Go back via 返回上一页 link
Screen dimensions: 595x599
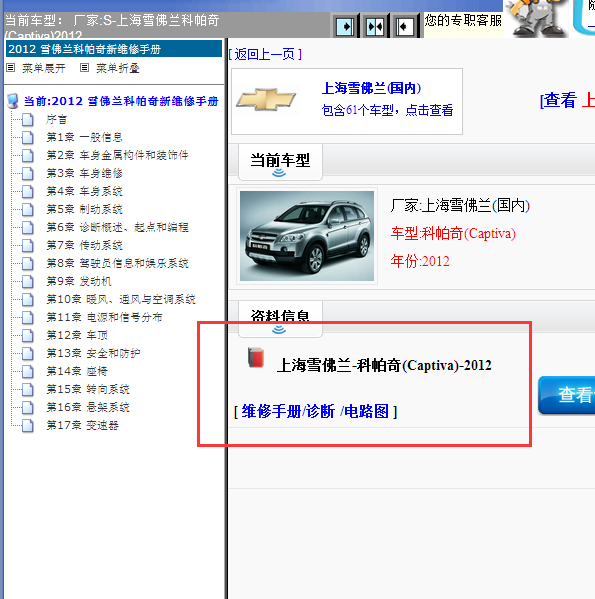click(x=265, y=54)
